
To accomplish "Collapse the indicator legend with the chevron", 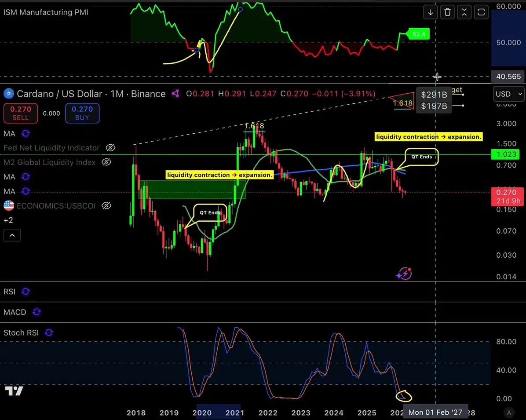I will pos(12,235).
